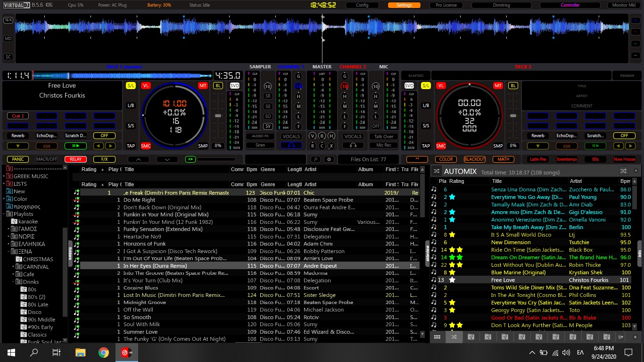Screen dimensions: 644x362
Task: Open deck 2 Scratch effect selector
Action: point(595,136)
